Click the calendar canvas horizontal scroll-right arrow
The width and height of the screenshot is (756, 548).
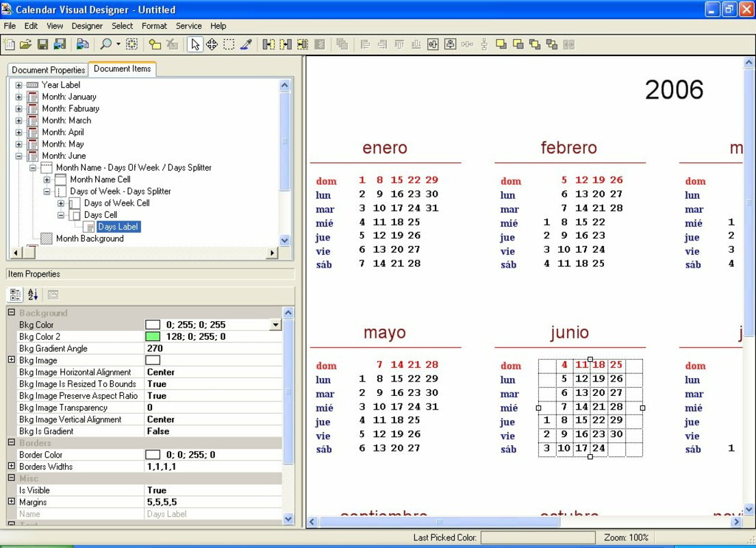point(736,521)
